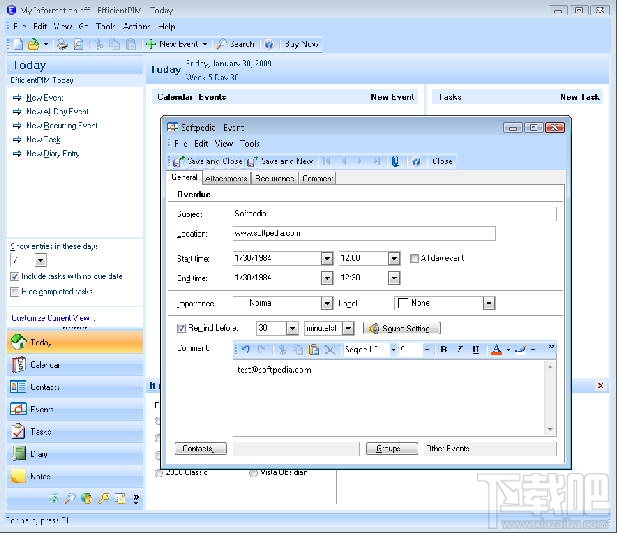Open the Label dropdown showing None
This screenshot has width=617, height=534.
point(489,303)
